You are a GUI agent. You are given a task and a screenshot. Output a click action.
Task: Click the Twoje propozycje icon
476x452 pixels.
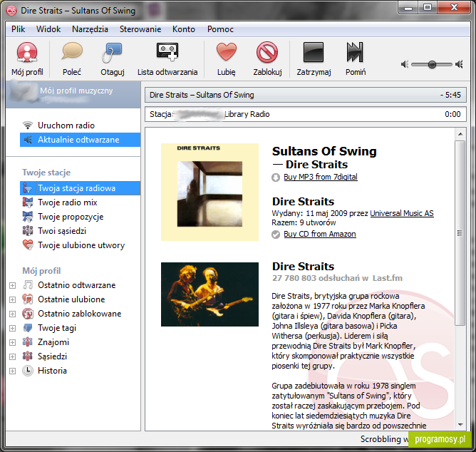28,217
